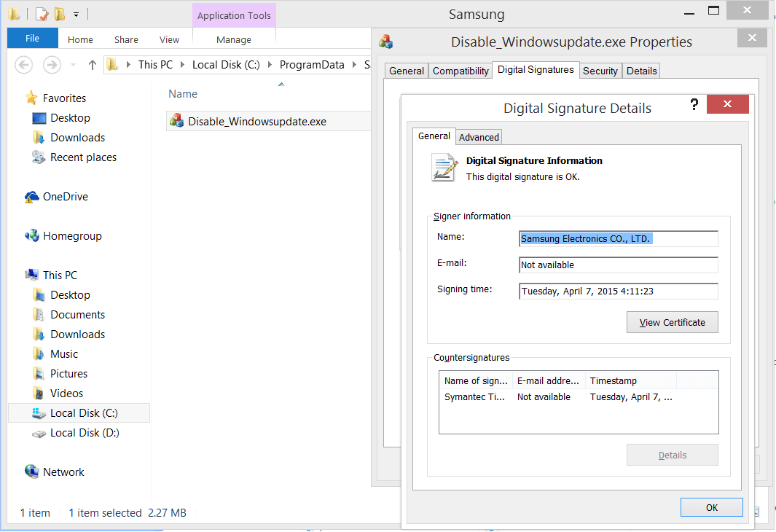Switch to Details tab in Properties

[x=641, y=71]
